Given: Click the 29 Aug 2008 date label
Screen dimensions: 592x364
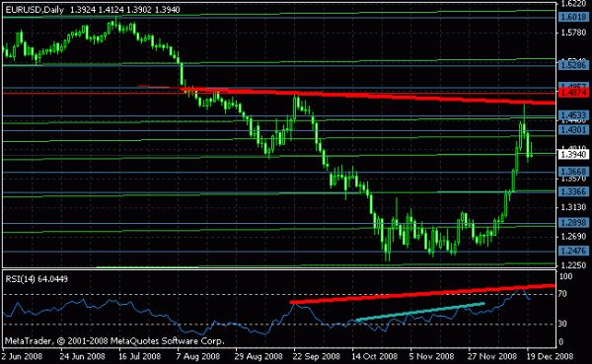Looking at the screenshot, I should coord(259,356).
